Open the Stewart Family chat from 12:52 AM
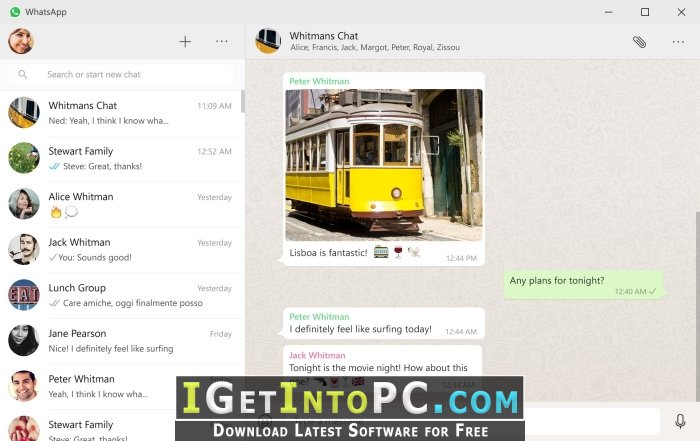The width and height of the screenshot is (700, 441). click(x=121, y=158)
